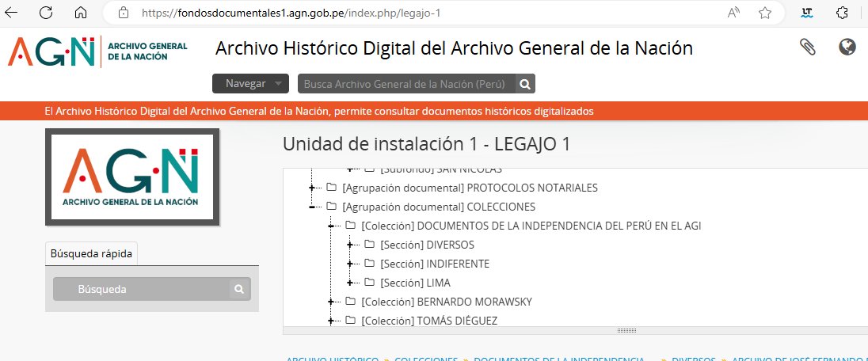Open clipboard paperclip icon
The height and width of the screenshot is (361, 868).
click(808, 47)
